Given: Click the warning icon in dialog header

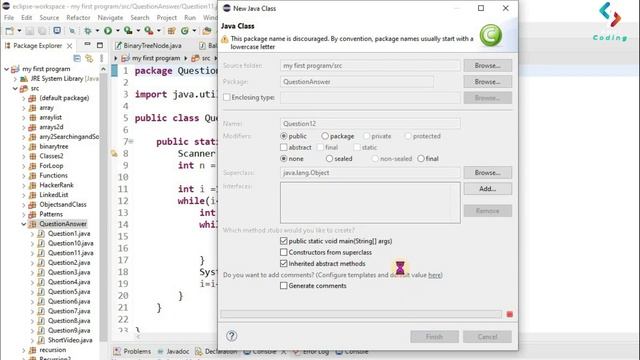Looking at the screenshot, I should (224, 39).
